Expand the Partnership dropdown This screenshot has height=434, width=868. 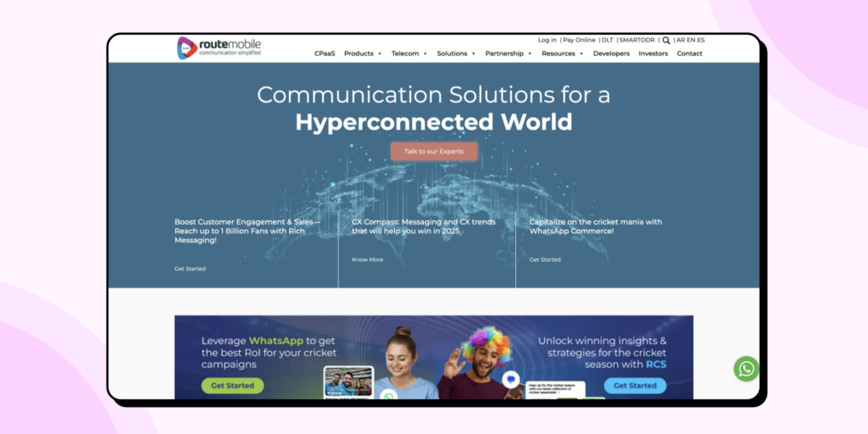(x=509, y=53)
